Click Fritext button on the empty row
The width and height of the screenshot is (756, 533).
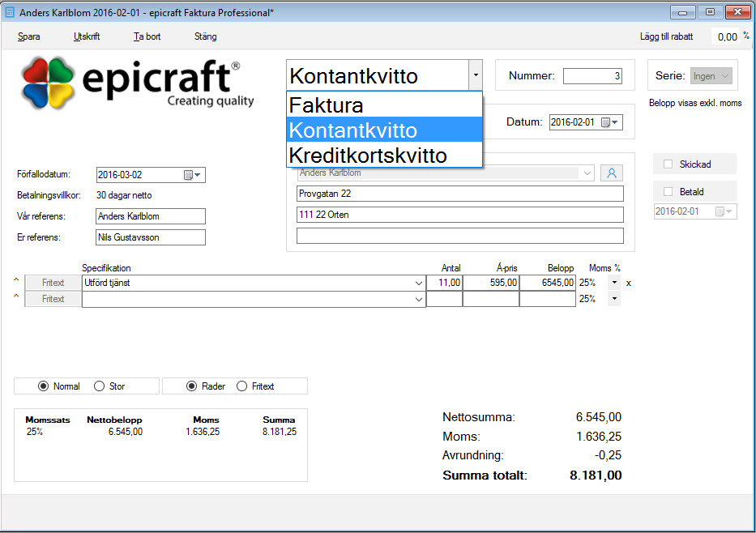[x=53, y=299]
